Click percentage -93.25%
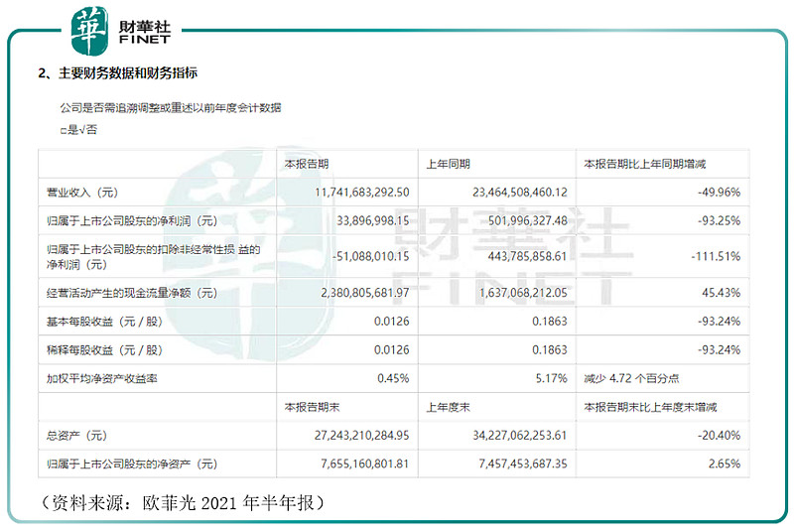The image size is (794, 532). click(719, 221)
